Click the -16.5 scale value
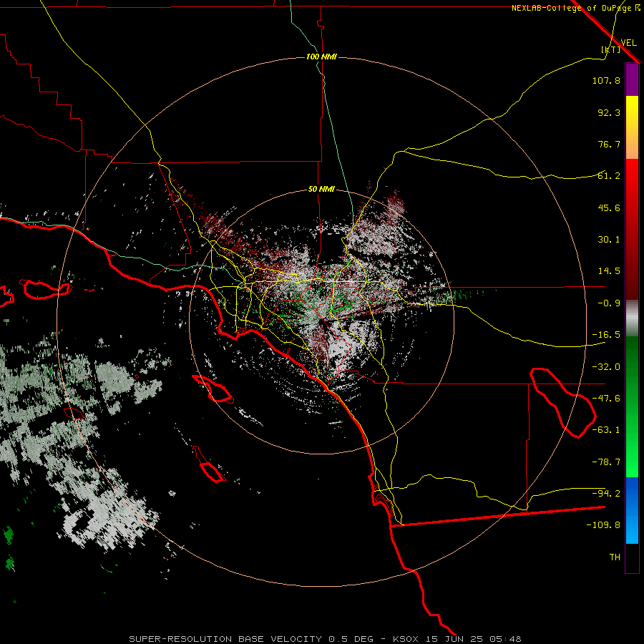Image resolution: width=644 pixels, height=644 pixels. coord(606,335)
